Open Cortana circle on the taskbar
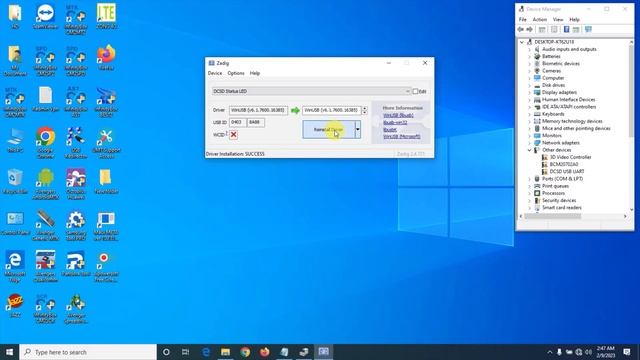This screenshot has width=640, height=360. tap(166, 352)
